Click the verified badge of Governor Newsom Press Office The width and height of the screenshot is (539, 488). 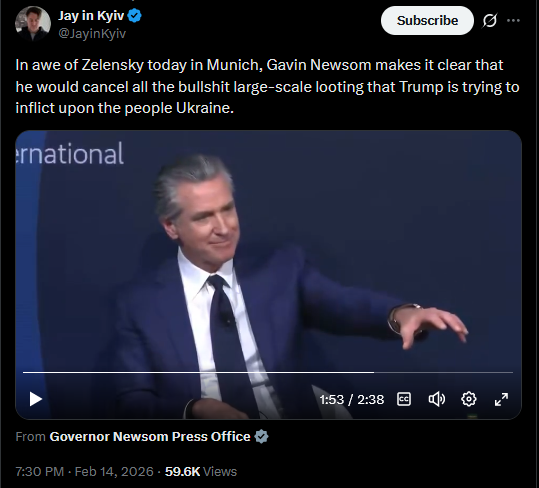(x=261, y=436)
